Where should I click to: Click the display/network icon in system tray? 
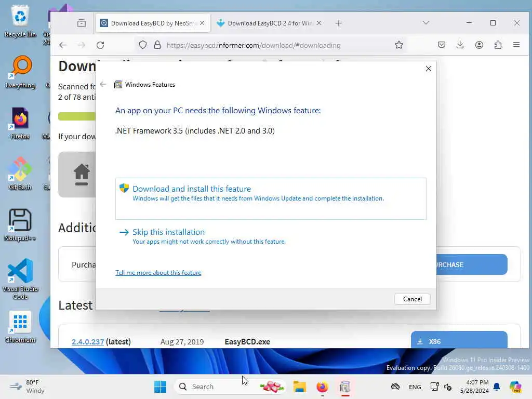434,387
